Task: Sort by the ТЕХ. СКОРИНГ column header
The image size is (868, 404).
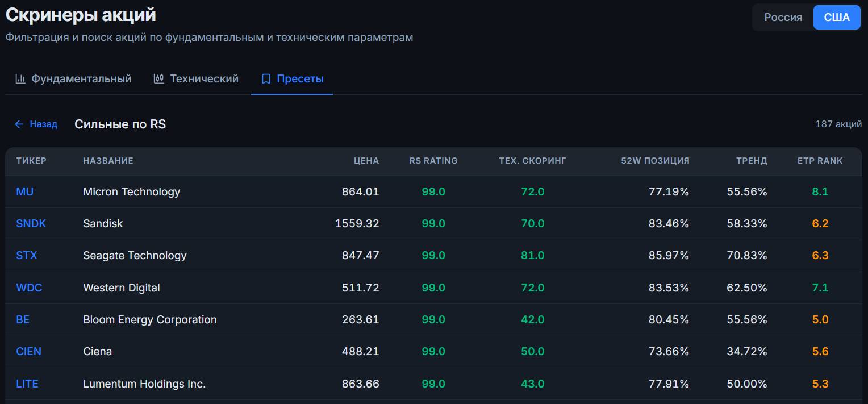Action: click(533, 161)
